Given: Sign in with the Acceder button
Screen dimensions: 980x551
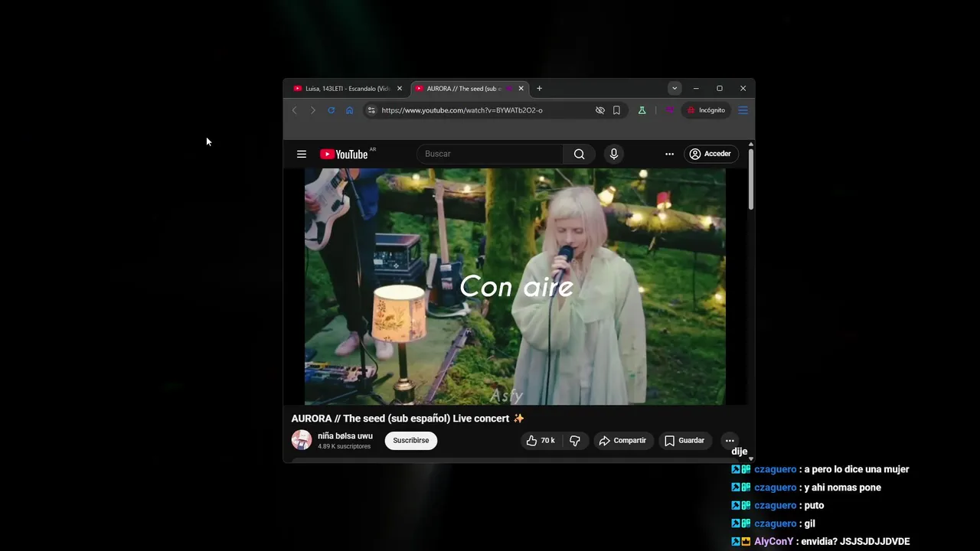Looking at the screenshot, I should [x=710, y=154].
